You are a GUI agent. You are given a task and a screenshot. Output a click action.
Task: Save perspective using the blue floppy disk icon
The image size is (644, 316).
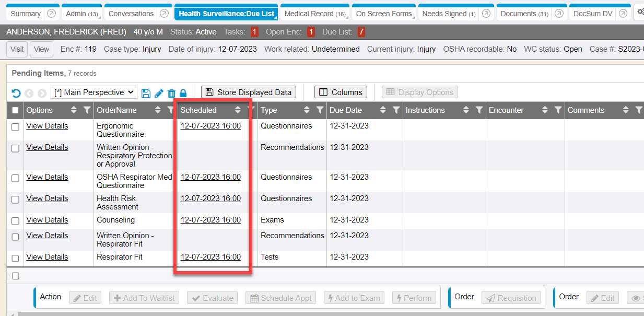pos(146,93)
